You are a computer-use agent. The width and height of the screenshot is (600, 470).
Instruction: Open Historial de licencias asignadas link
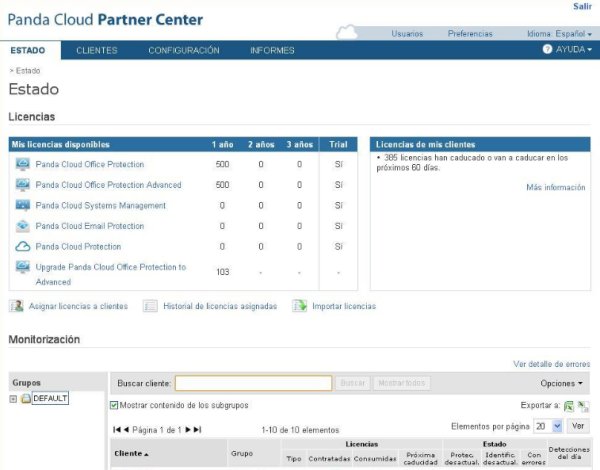point(220,306)
